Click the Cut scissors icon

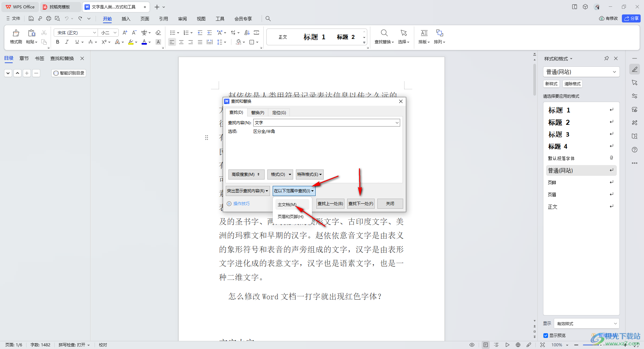tap(44, 33)
